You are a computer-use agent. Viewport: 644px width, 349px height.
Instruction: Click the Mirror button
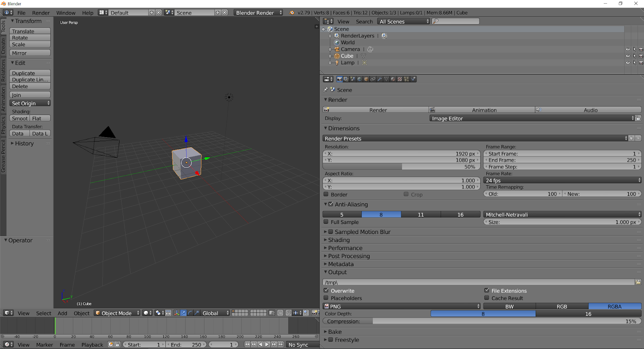click(30, 53)
